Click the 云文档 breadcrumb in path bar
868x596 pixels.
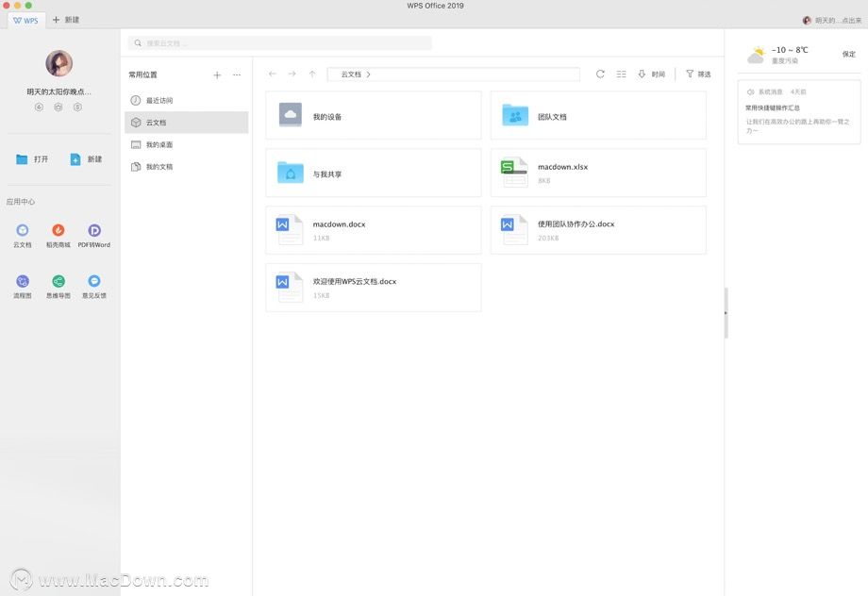[351, 74]
